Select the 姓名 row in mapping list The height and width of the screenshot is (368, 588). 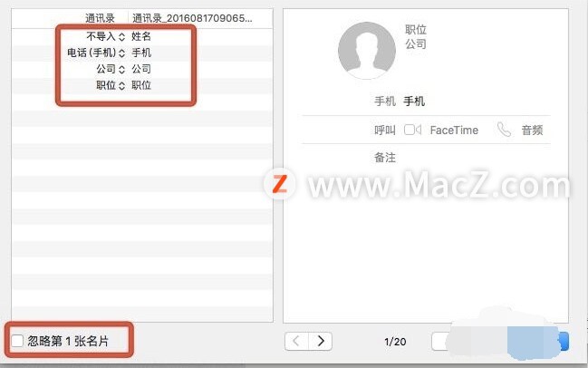(142, 36)
